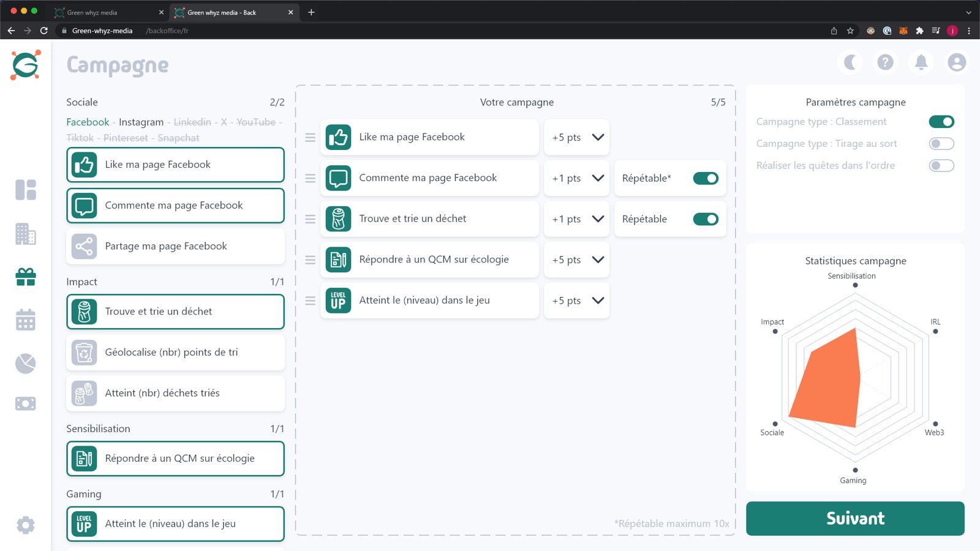Open the pie chart statistics sidebar icon
The height and width of the screenshot is (551, 980).
(26, 364)
